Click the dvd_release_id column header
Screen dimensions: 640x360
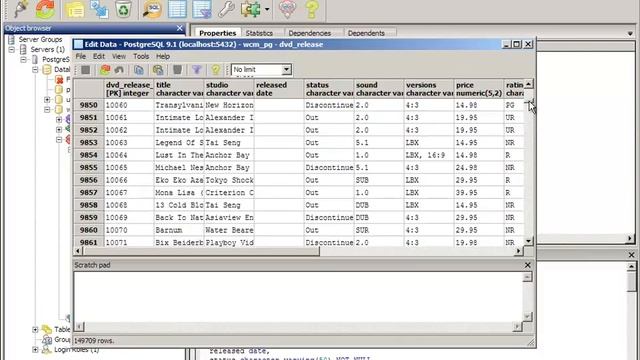pos(129,89)
